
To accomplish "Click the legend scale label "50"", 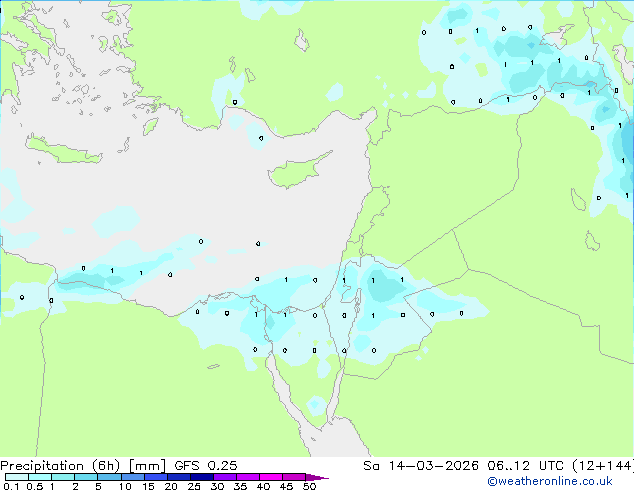I will click(x=309, y=486).
